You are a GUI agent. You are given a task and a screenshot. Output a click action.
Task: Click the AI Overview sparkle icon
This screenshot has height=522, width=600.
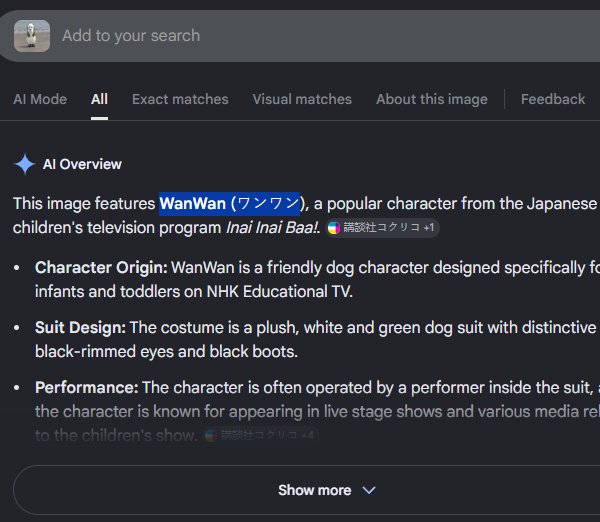25,164
